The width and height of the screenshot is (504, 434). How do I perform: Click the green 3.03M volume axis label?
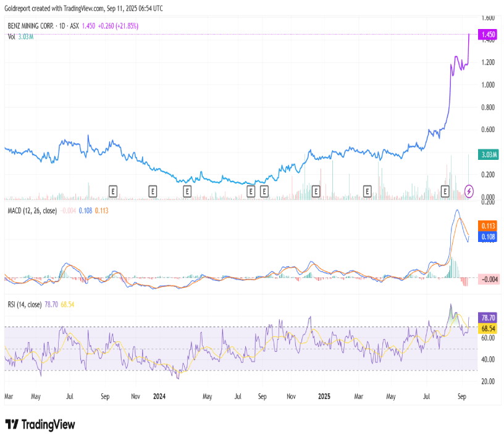click(x=488, y=154)
